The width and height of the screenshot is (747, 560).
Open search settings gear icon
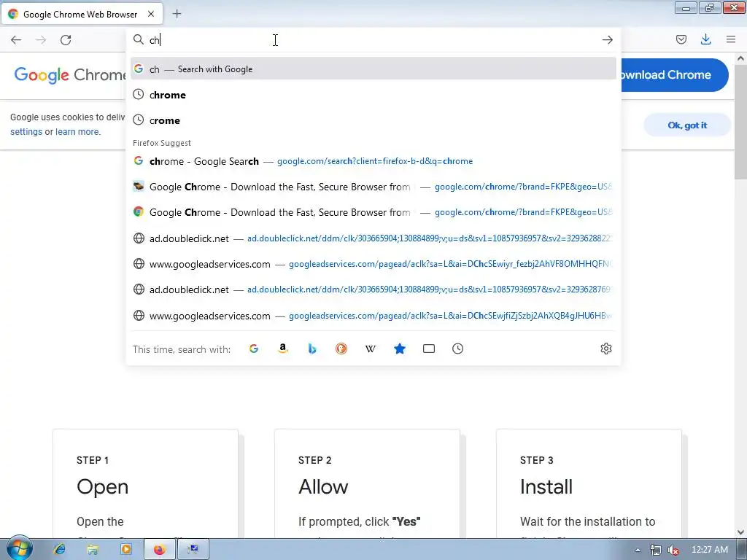point(606,349)
